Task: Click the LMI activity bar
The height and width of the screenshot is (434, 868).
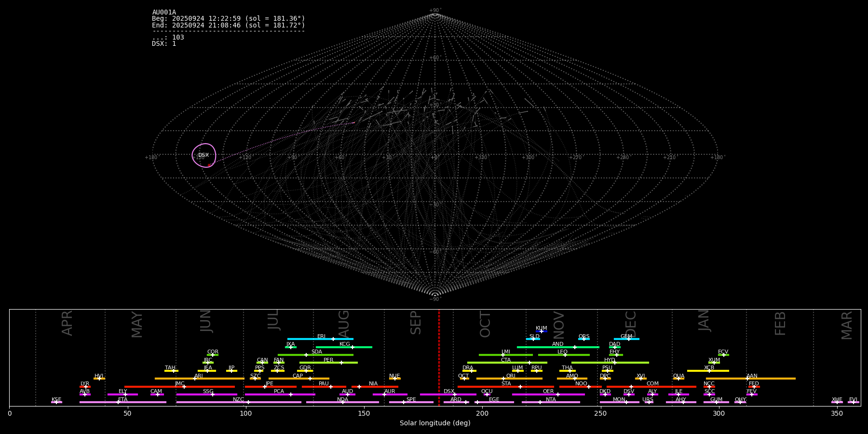Action: click(506, 355)
